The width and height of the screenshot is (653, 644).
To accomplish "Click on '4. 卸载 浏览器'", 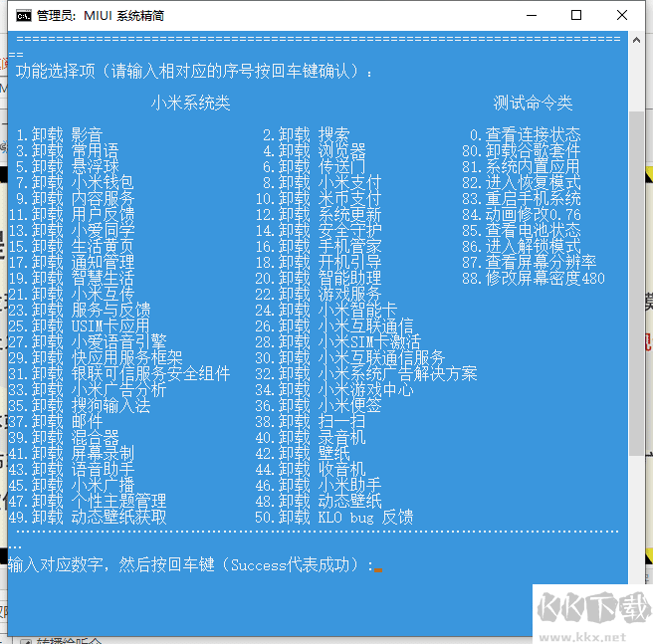I will 314,150.
